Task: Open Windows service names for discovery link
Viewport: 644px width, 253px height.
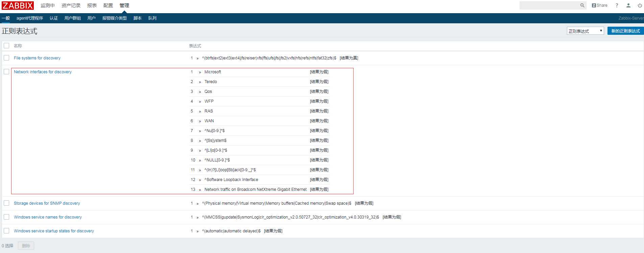Action: [x=48, y=217]
